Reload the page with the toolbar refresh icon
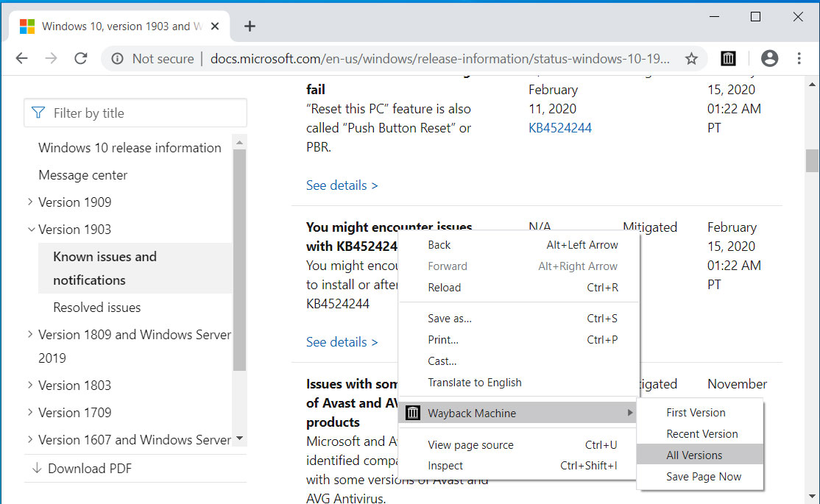Screen dimensions: 820x504 [80, 58]
